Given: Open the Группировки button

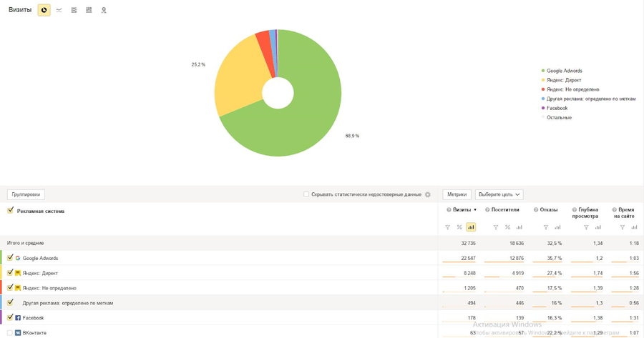Looking at the screenshot, I should coord(26,194).
